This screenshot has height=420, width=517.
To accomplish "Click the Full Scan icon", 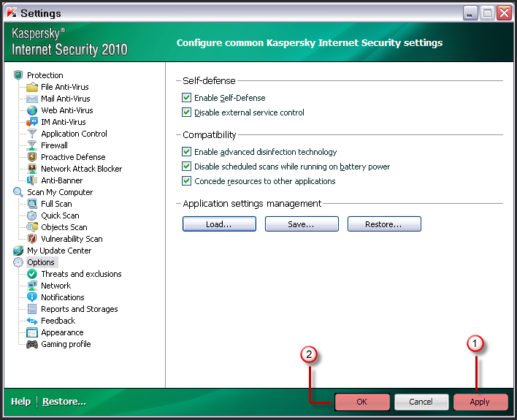I will (32, 204).
